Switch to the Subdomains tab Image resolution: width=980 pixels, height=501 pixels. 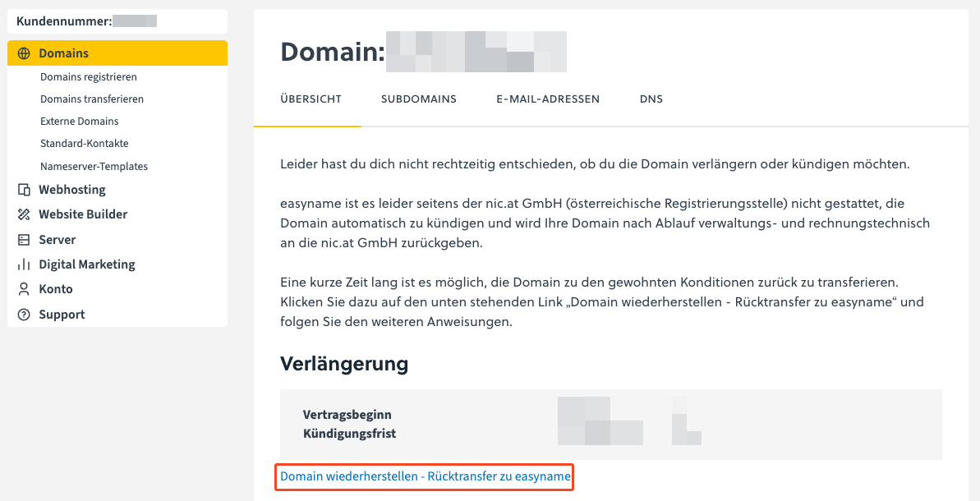tap(419, 99)
